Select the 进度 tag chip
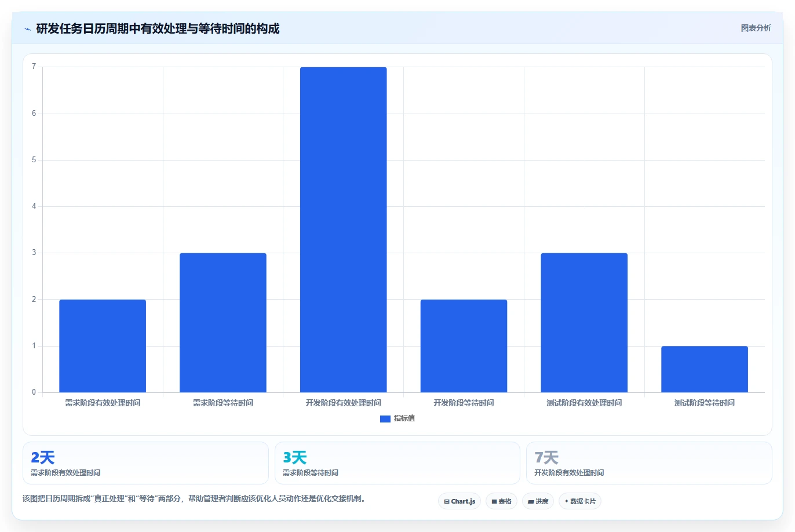This screenshot has width=795, height=532. [x=538, y=501]
